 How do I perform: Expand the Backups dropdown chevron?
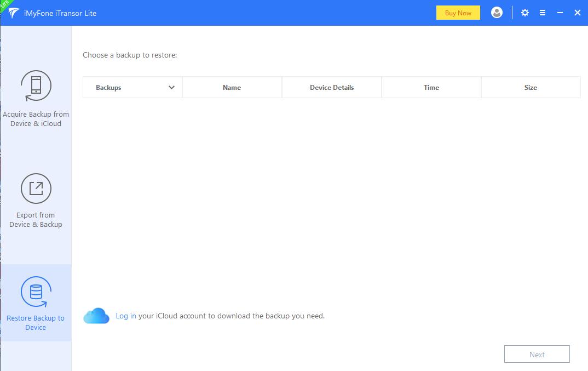[171, 88]
